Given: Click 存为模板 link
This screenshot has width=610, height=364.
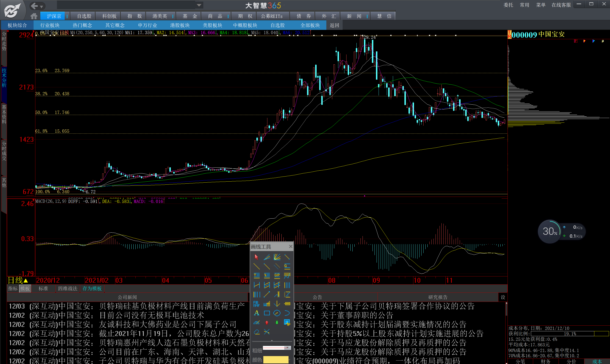Looking at the screenshot, I should 92,288.
